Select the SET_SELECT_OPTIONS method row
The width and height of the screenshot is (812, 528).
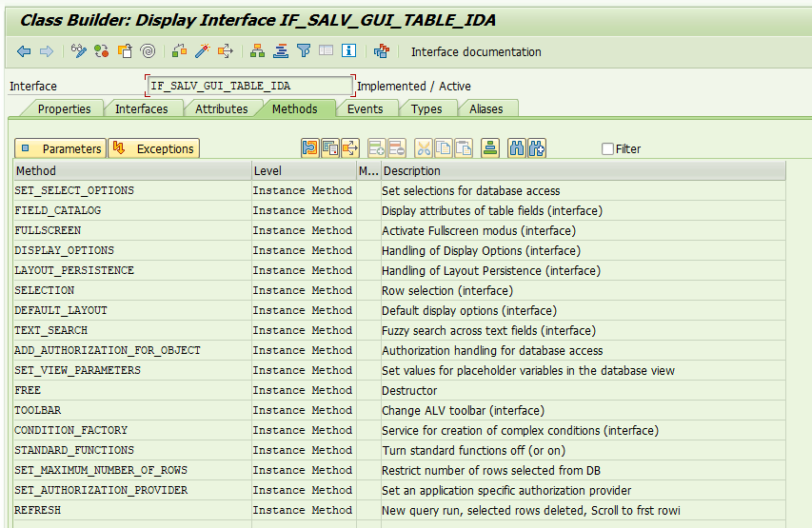coord(74,190)
